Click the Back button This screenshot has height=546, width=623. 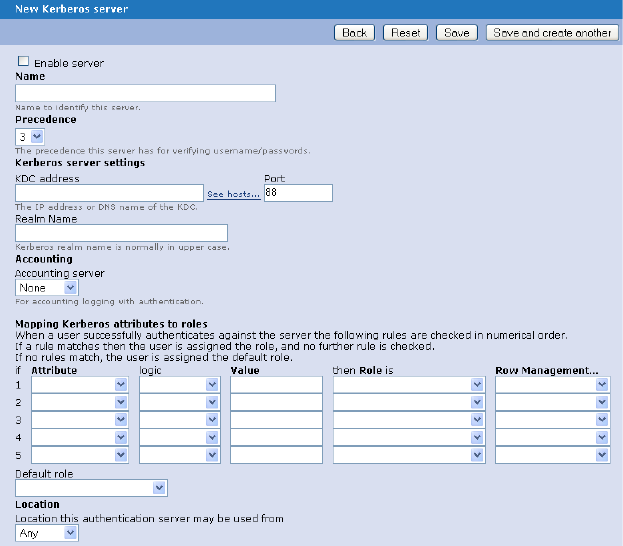(354, 33)
